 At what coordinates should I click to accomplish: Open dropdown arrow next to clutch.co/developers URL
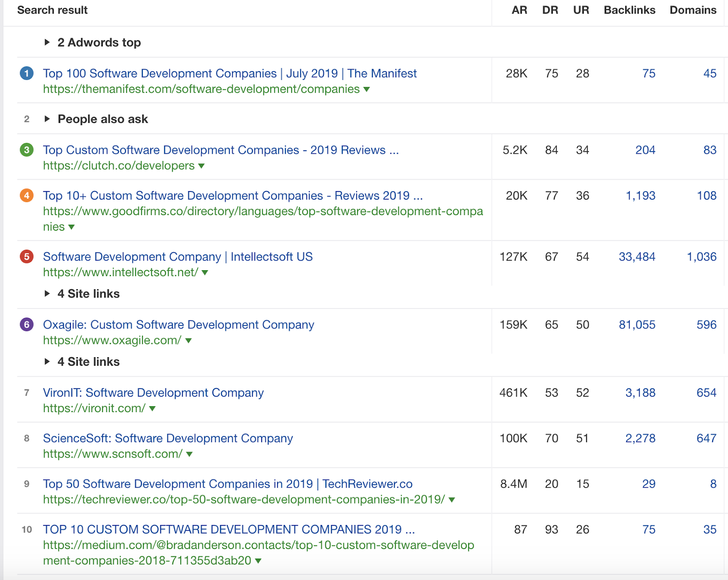pos(202,166)
